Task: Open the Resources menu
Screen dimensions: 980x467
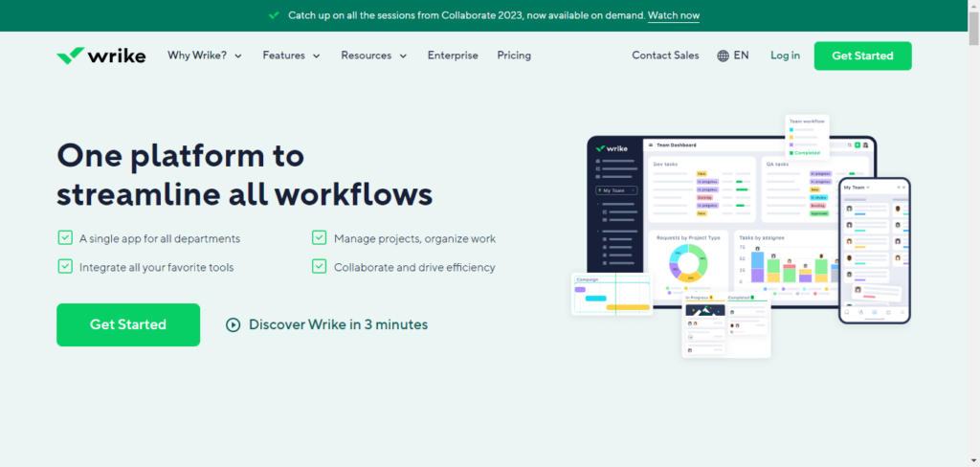Action: pyautogui.click(x=374, y=56)
